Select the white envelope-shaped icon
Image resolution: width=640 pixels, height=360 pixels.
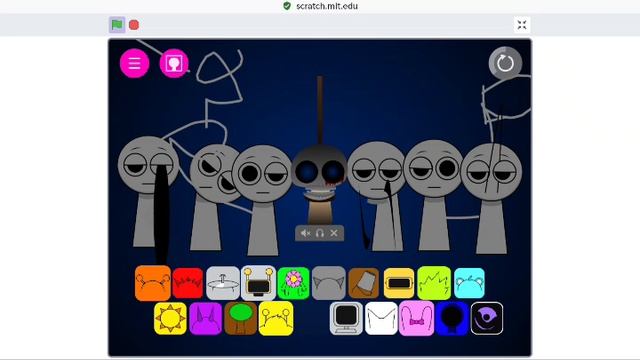pos(381,318)
